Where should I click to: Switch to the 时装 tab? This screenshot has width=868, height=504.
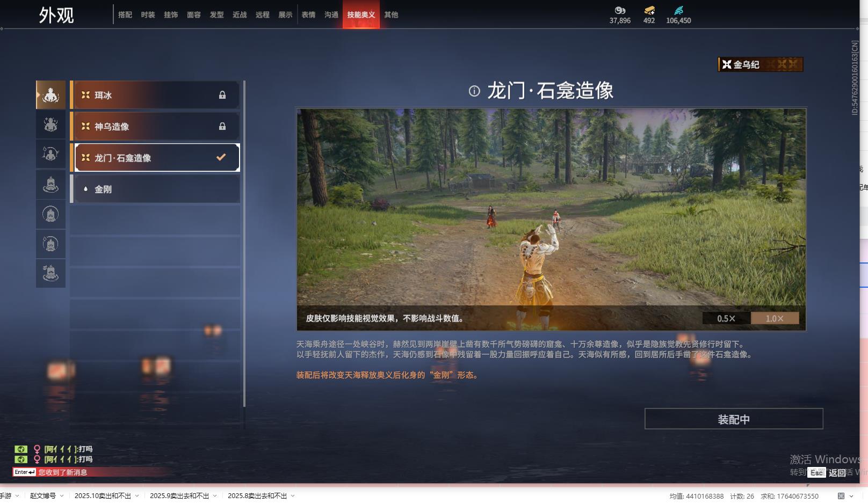(x=148, y=15)
